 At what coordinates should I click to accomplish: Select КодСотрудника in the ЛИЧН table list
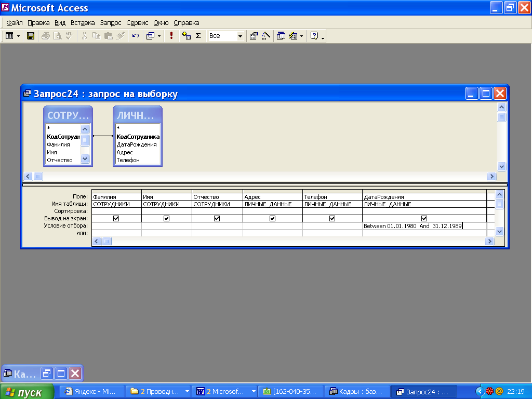tap(138, 137)
